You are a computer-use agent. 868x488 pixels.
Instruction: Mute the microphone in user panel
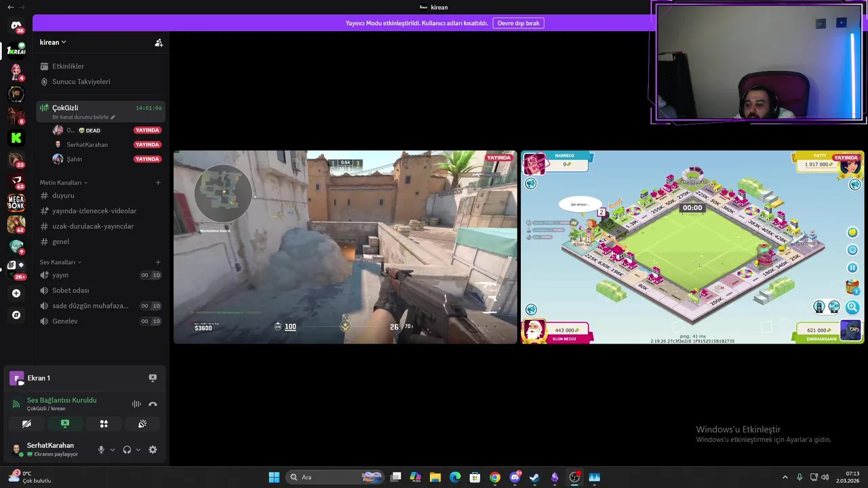101,449
